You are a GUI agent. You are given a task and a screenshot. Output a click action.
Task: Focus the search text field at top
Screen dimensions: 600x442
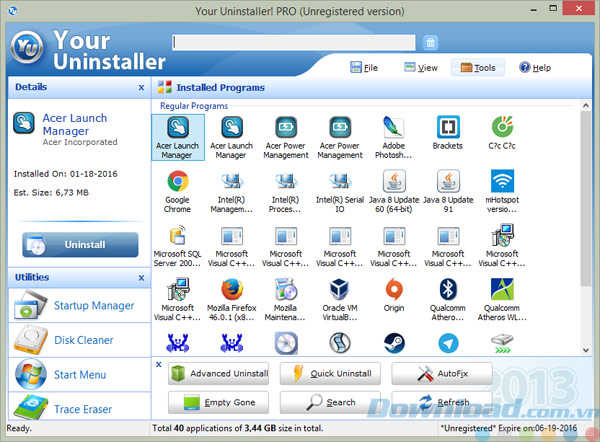coord(294,42)
